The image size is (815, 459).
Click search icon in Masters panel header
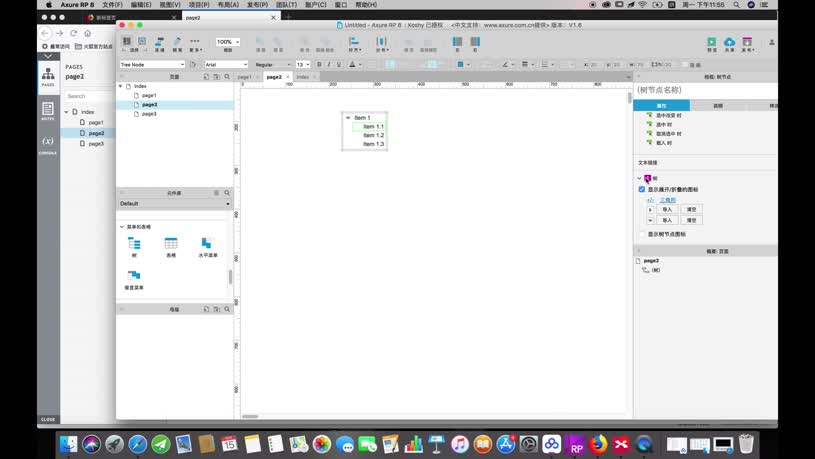click(227, 309)
